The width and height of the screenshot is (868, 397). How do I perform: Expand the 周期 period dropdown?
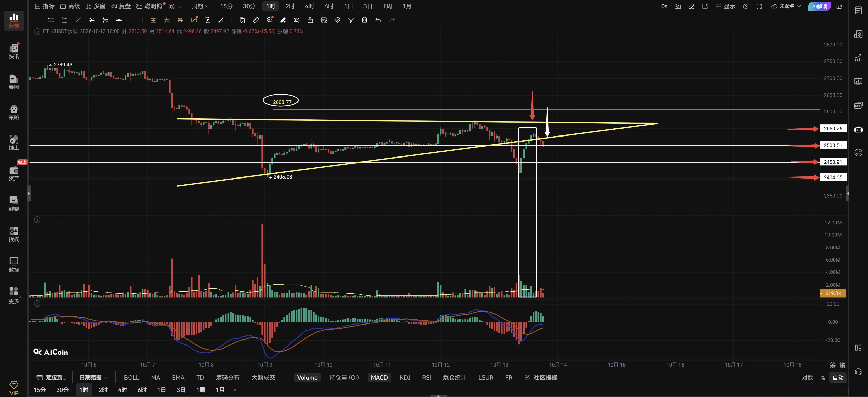click(200, 6)
